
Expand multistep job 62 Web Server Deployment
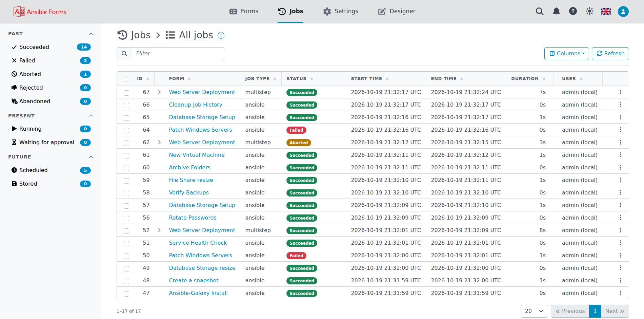(x=159, y=142)
